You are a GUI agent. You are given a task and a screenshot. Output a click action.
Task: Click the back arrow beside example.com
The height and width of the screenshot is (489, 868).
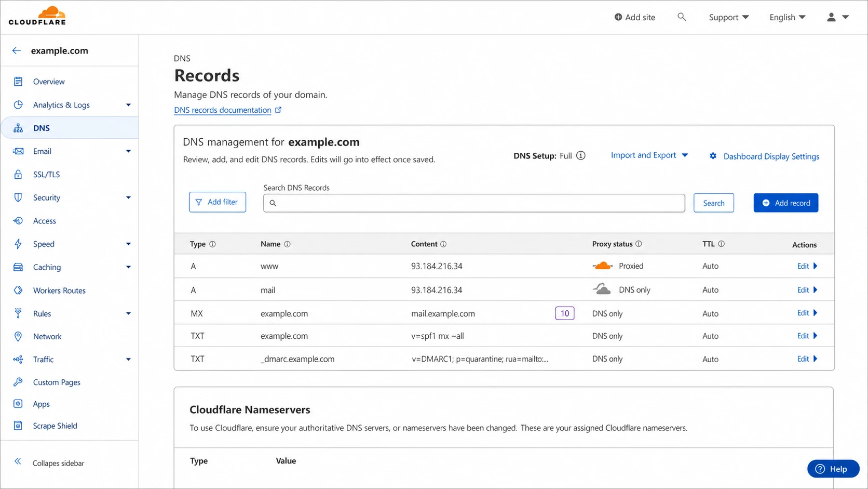point(17,50)
